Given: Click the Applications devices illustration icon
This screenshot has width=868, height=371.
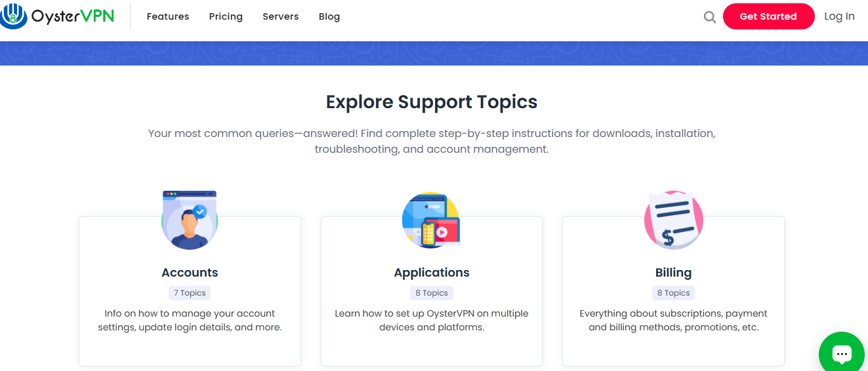Looking at the screenshot, I should (x=431, y=220).
